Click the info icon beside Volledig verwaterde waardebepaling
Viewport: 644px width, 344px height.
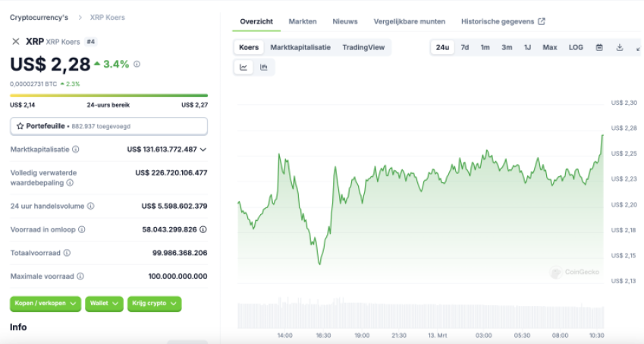click(x=70, y=182)
